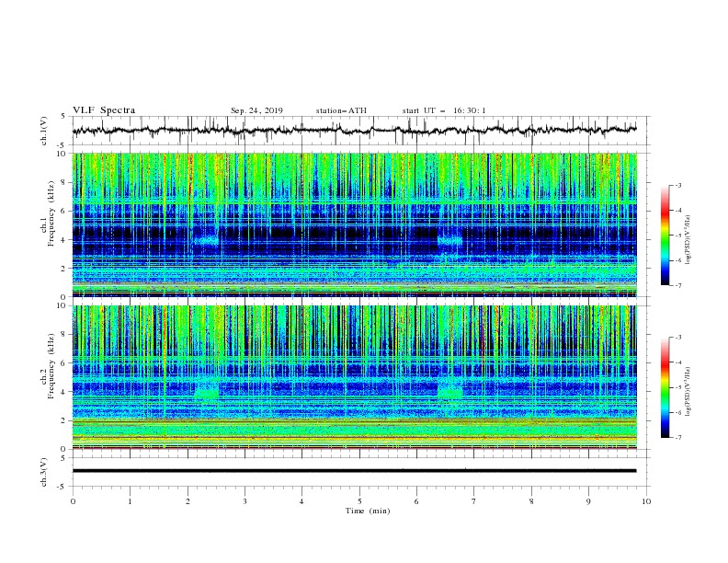Click the "ch.3(V)" axis label
This screenshot has height=563, width=728.
pyautogui.click(x=44, y=472)
